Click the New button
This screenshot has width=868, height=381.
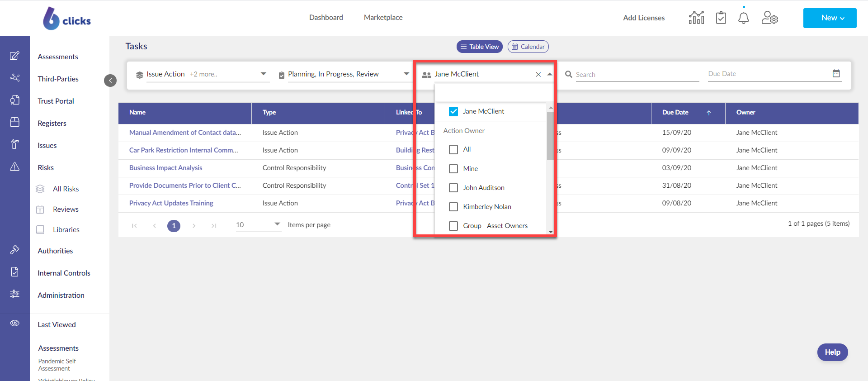[830, 18]
